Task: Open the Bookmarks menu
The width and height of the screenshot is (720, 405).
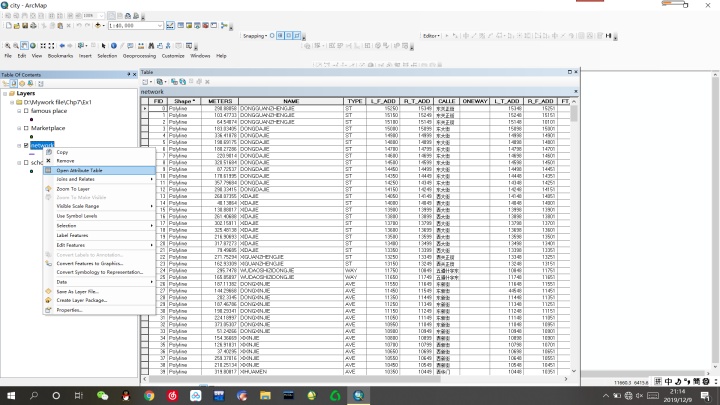Action: coord(61,56)
